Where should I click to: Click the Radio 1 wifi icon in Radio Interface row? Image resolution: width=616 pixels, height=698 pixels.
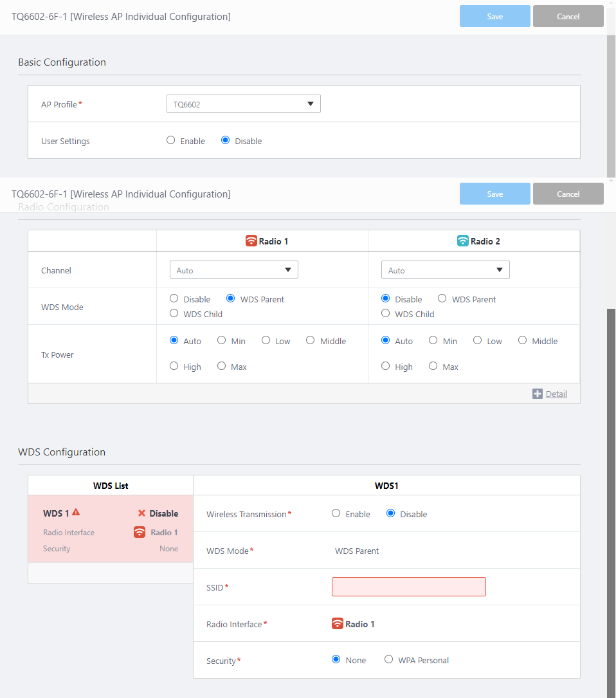(x=338, y=623)
